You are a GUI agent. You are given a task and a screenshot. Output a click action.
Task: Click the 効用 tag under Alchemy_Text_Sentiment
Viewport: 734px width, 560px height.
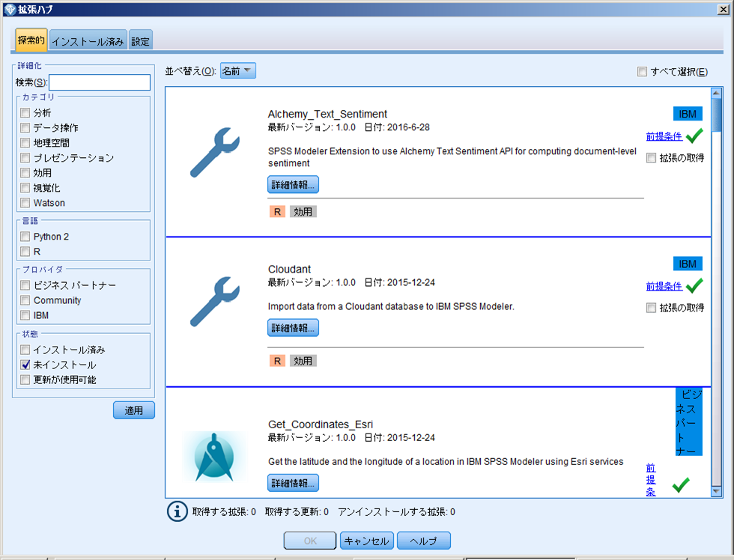(303, 212)
